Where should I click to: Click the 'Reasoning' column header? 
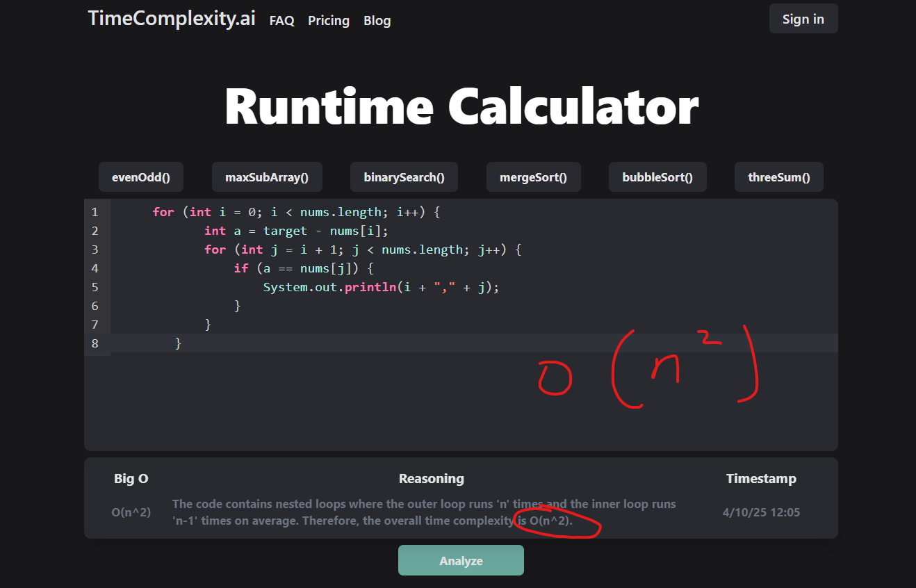click(x=432, y=478)
